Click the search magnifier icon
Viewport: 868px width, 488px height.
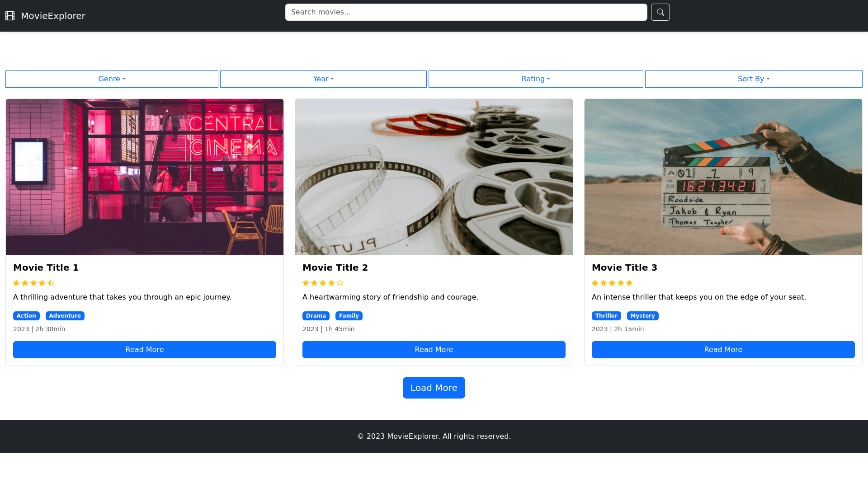660,12
